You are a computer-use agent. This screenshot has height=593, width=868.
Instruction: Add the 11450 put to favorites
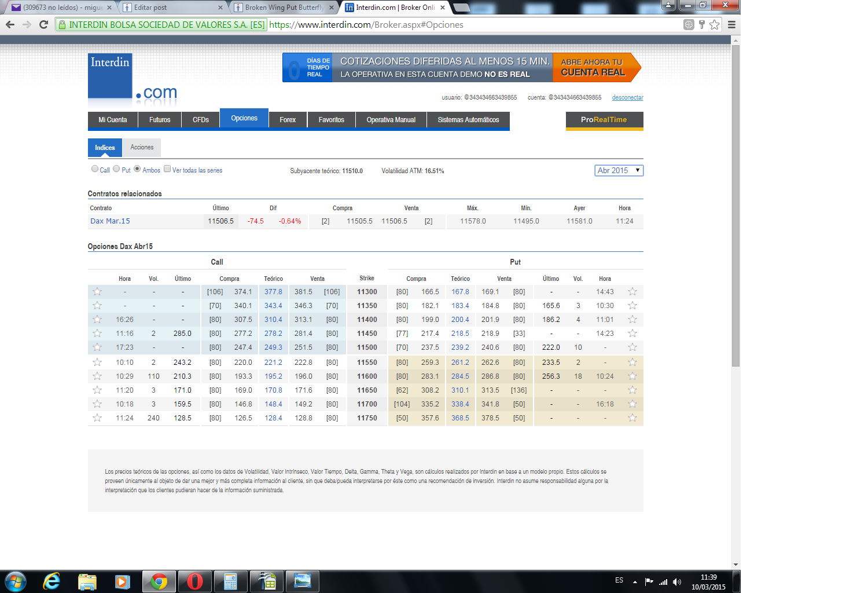click(632, 334)
